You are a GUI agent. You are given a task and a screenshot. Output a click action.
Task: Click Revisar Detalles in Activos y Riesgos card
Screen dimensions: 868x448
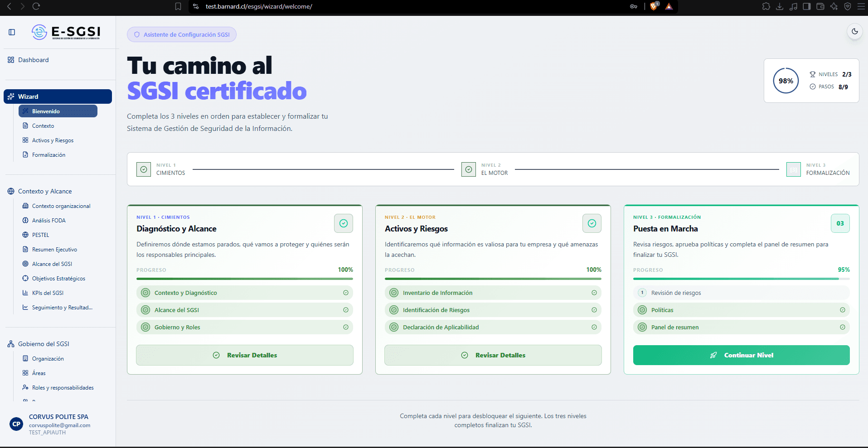[x=493, y=355]
